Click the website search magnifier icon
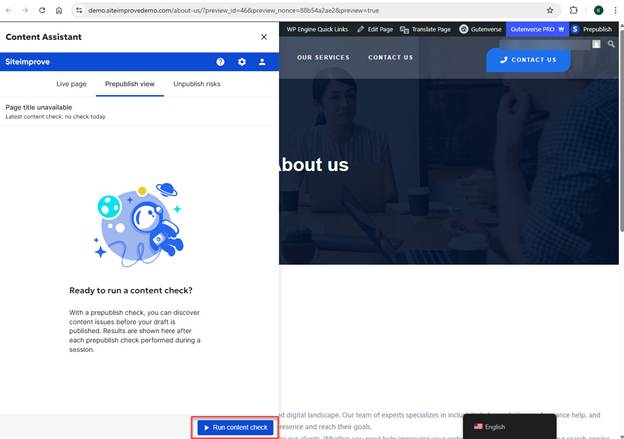624x439 pixels. point(611,44)
